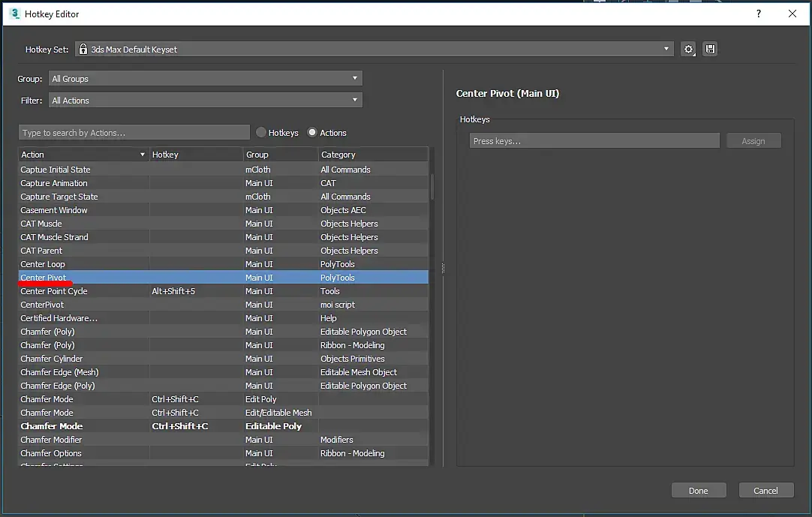The height and width of the screenshot is (517, 812).
Task: Click the 3ds Max logo icon in title bar
Action: click(14, 14)
